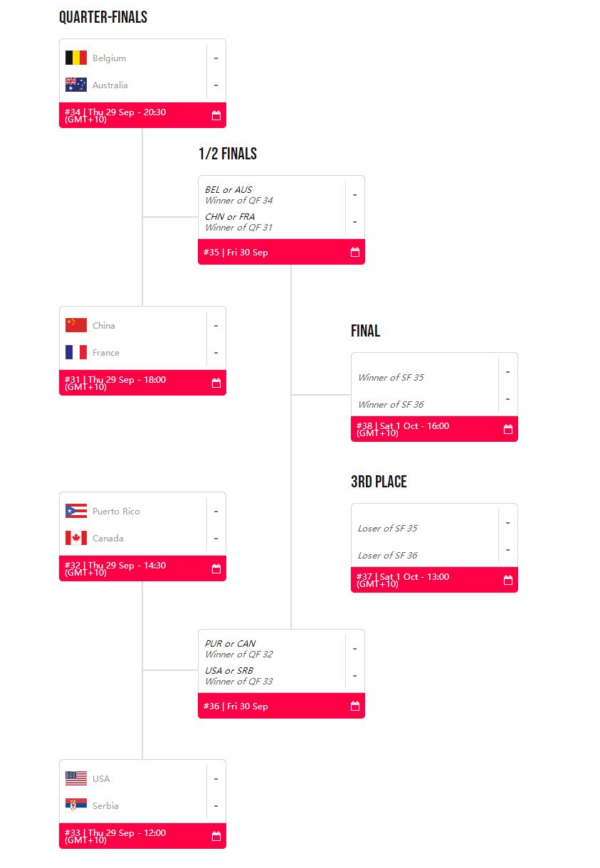Click calendar icon for game #32
Viewport: 600px width, 868px height.
[216, 568]
